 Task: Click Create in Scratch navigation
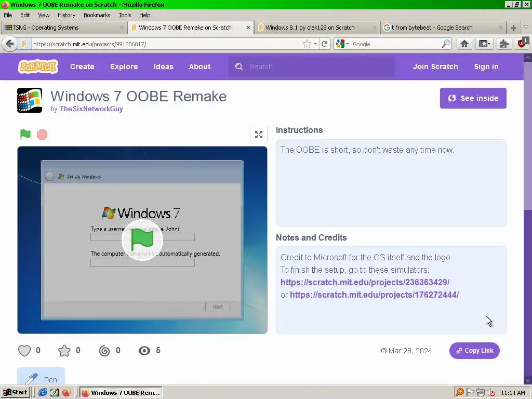82,66
